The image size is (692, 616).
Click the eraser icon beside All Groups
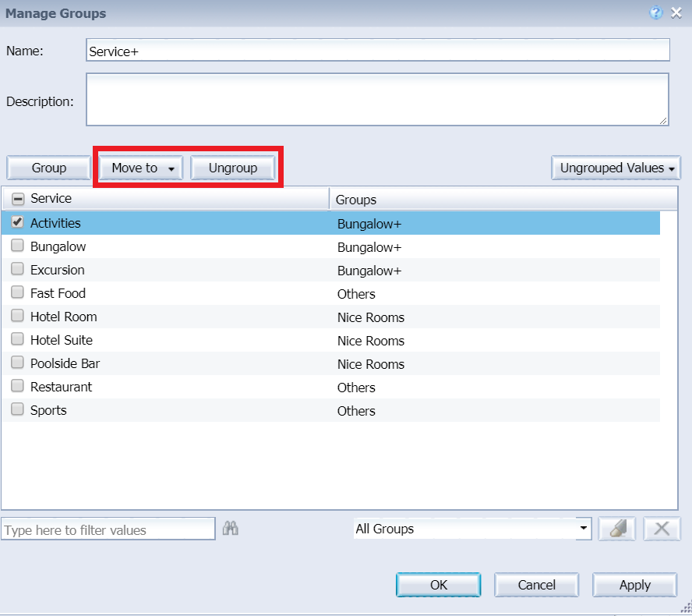click(616, 529)
